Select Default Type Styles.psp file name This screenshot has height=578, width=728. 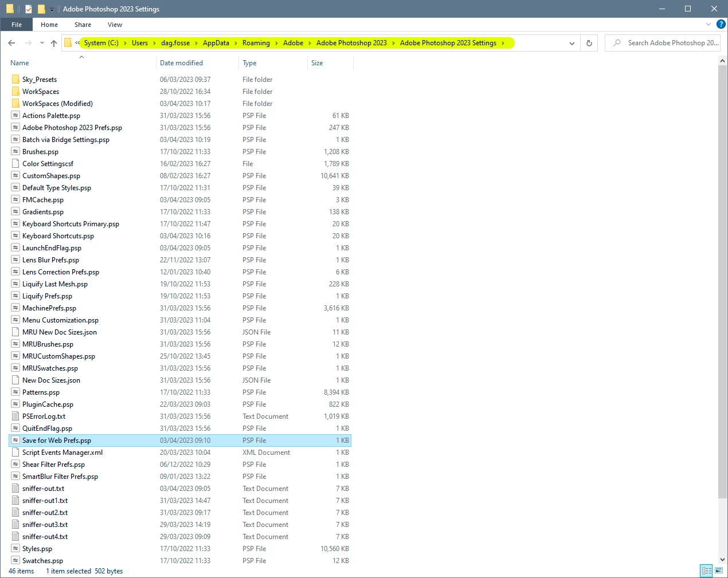57,188
